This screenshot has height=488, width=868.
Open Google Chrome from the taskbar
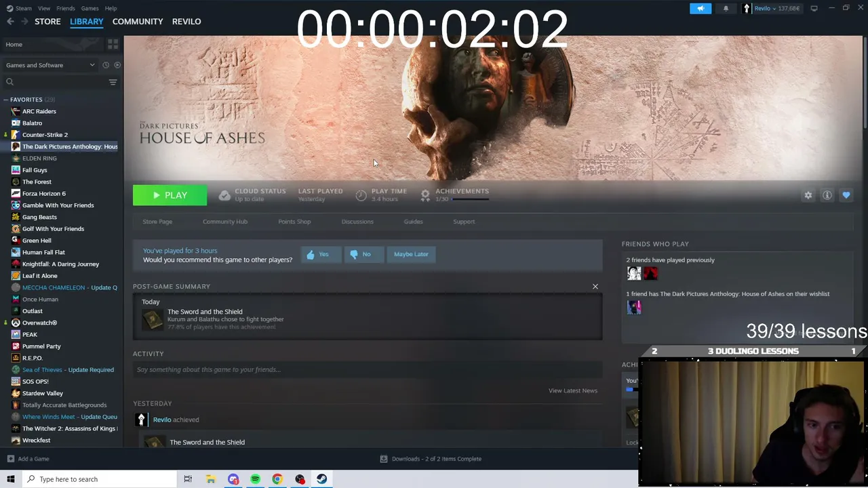[277, 479]
